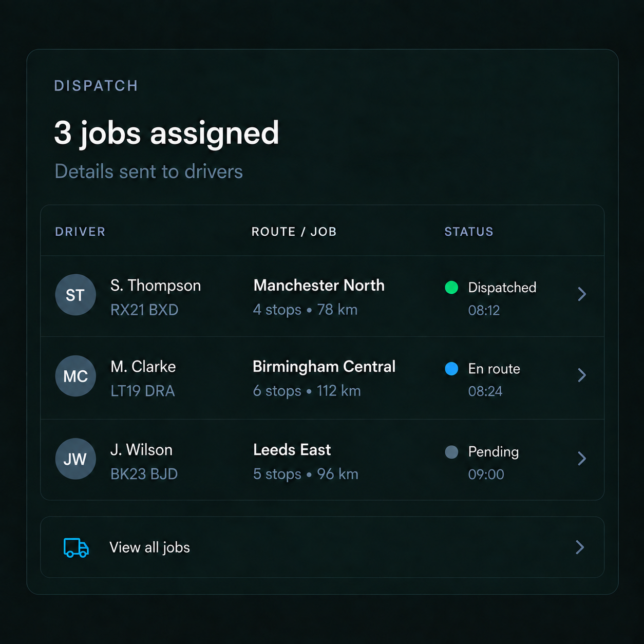Viewport: 644px width, 644px height.
Task: Open the View all jobs link
Action: 322,547
